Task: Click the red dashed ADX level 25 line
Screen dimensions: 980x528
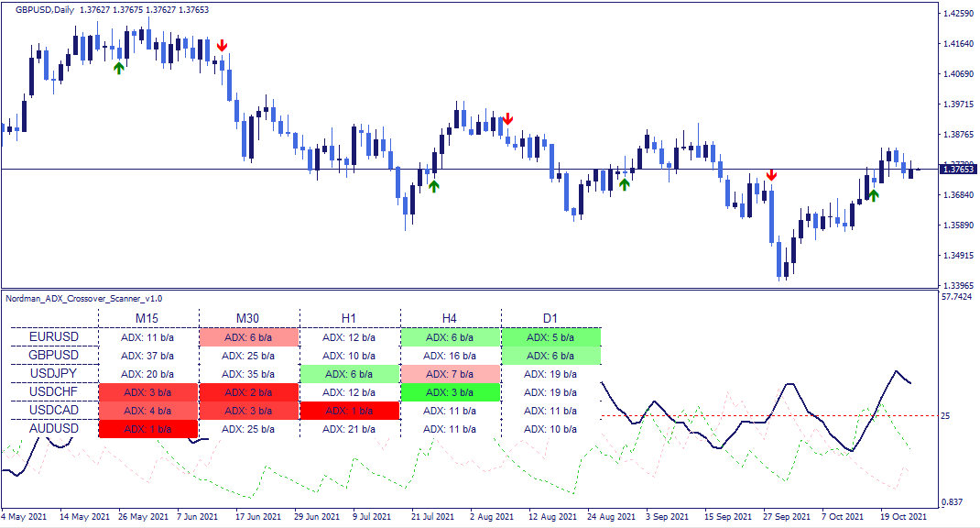Action: [x=768, y=415]
